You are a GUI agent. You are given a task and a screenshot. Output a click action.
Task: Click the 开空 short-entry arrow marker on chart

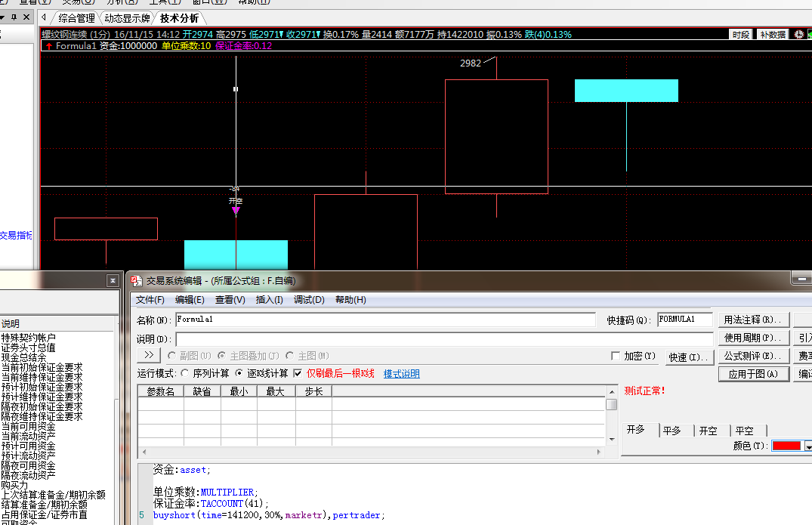(236, 212)
